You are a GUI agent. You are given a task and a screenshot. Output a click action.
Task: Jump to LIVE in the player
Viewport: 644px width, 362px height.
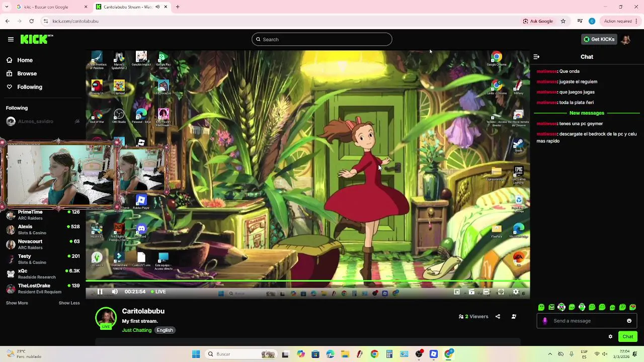pos(158,292)
